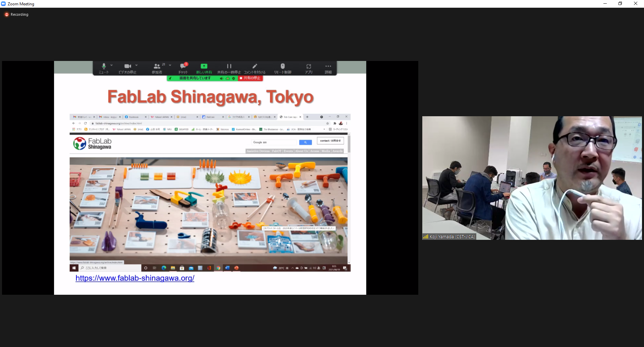This screenshot has height=347, width=644.
Task: Open the fabcross bookmark
Action: click(223, 129)
